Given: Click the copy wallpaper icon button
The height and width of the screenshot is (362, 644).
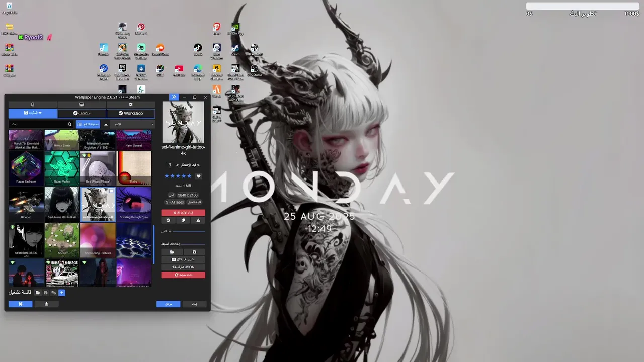Looking at the screenshot, I should [183, 220].
